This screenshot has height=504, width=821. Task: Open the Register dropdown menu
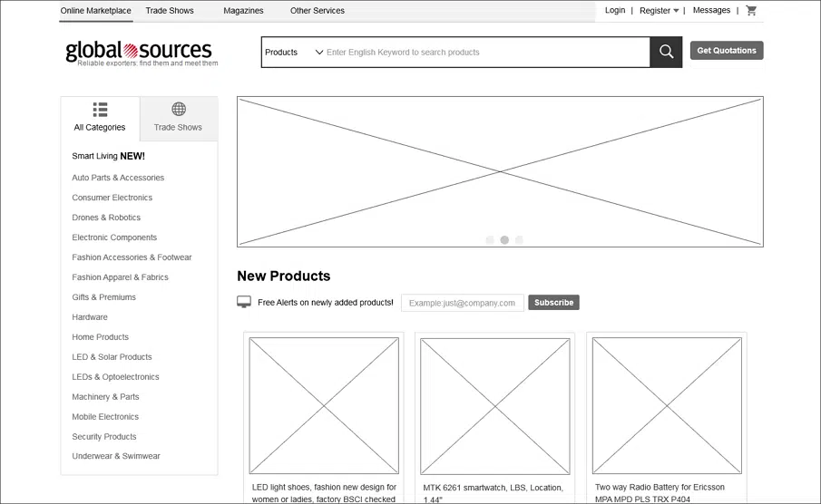point(660,11)
